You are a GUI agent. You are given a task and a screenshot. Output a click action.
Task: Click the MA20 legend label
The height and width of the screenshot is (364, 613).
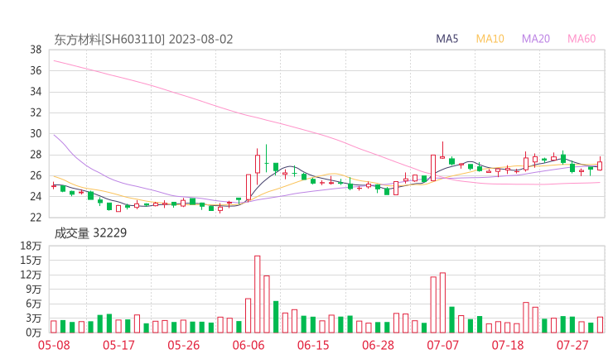tap(536, 39)
